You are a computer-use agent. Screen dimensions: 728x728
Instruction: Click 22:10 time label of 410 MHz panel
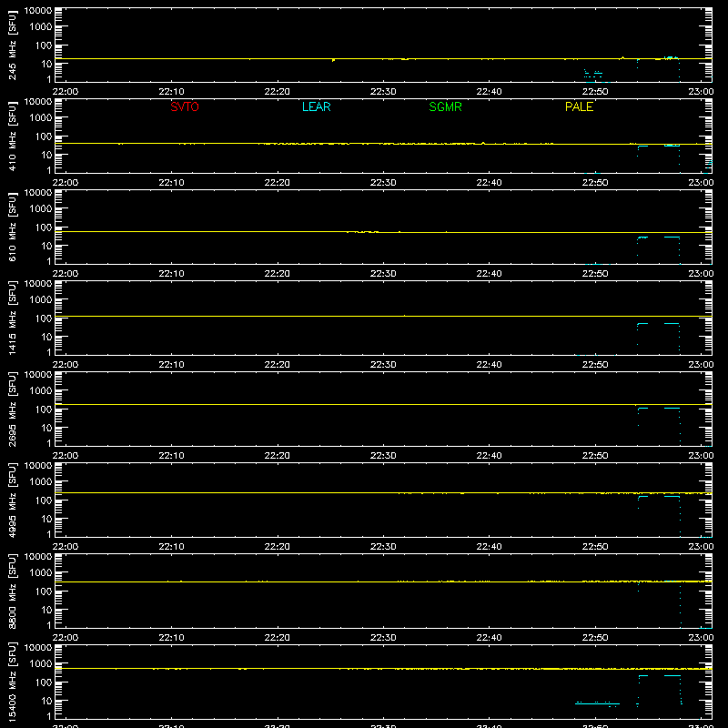click(171, 183)
